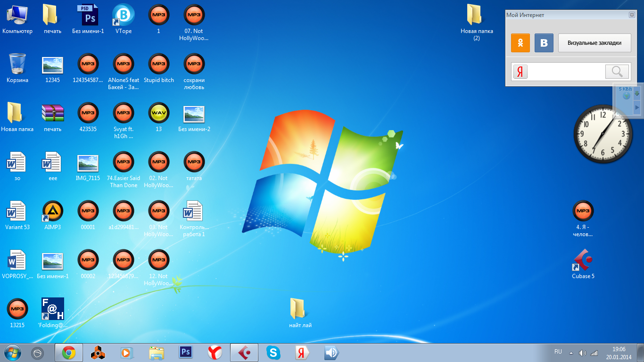Click green download arrow on network gadget

pos(637,93)
